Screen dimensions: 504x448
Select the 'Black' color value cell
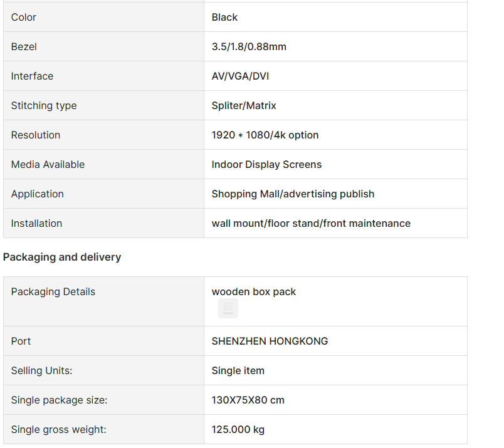click(224, 17)
